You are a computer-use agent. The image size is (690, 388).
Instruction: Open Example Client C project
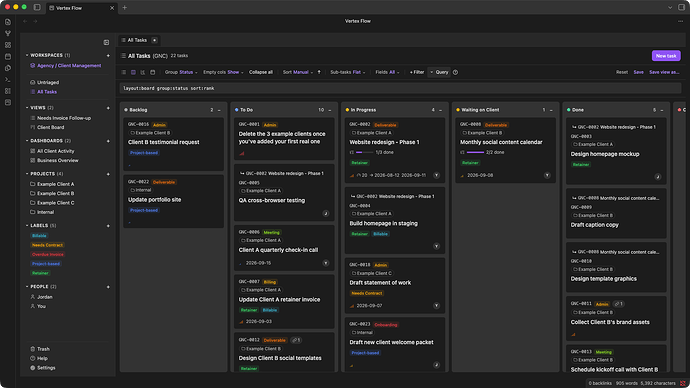pos(55,203)
